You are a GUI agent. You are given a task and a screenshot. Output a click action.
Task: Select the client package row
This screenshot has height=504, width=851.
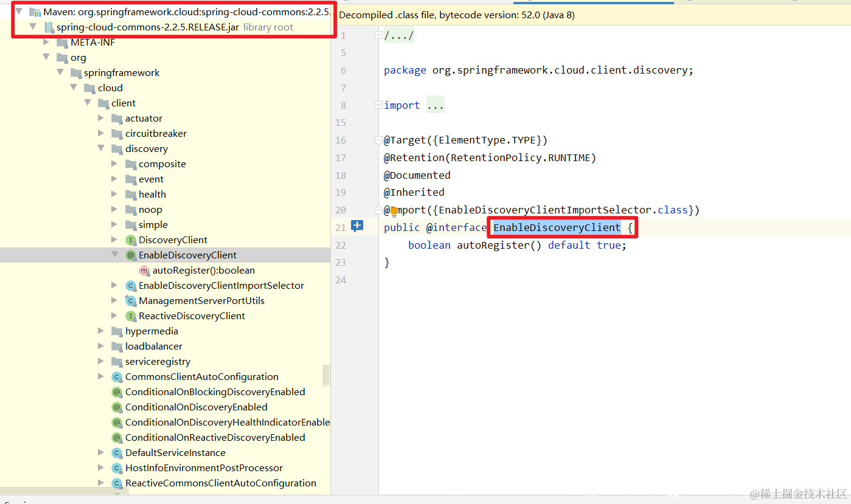pyautogui.click(x=165, y=103)
